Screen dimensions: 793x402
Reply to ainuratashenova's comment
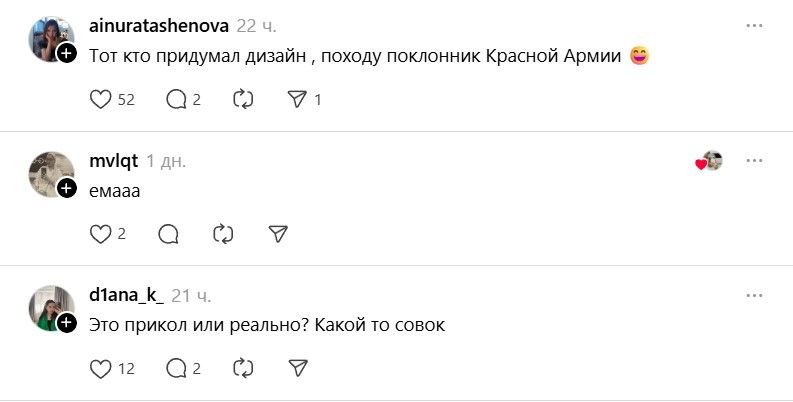(x=176, y=99)
